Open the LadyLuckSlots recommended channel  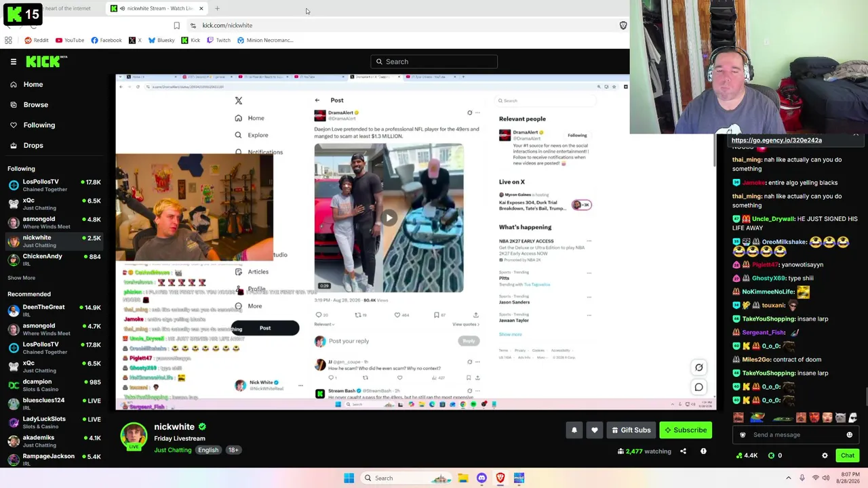pyautogui.click(x=54, y=422)
